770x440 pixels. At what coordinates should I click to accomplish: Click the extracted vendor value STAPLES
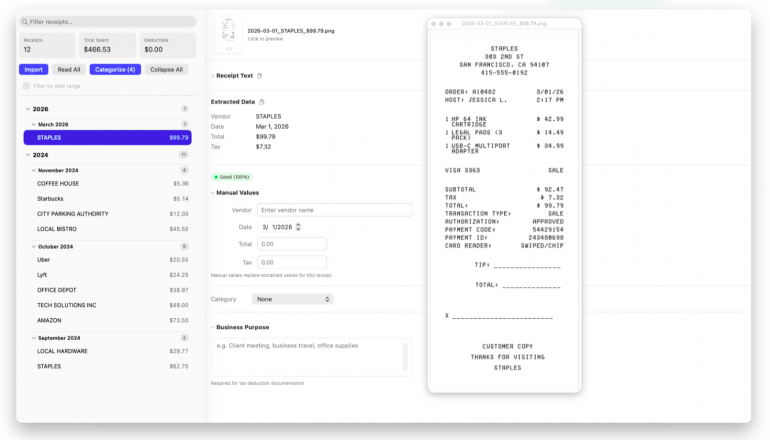point(269,116)
